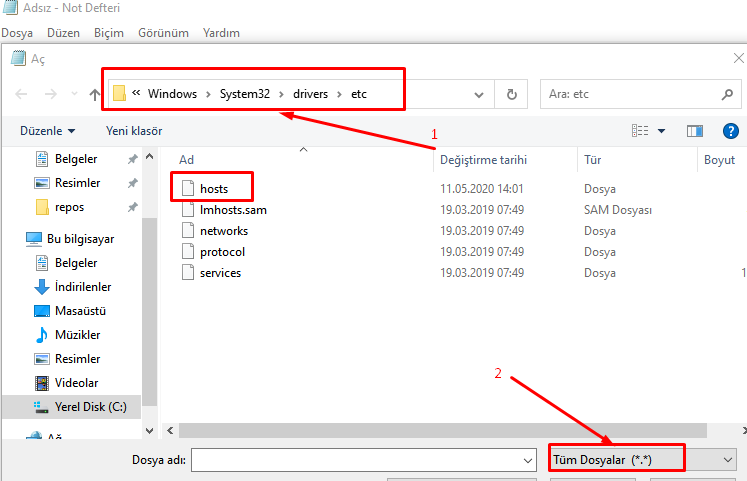The width and height of the screenshot is (747, 481).
Task: Go up one folder level
Action: pos(95,94)
